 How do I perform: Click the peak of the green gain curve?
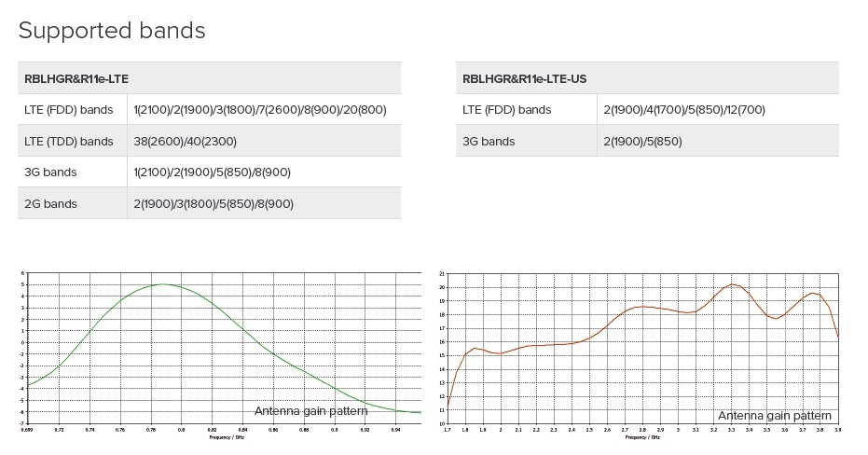point(163,284)
